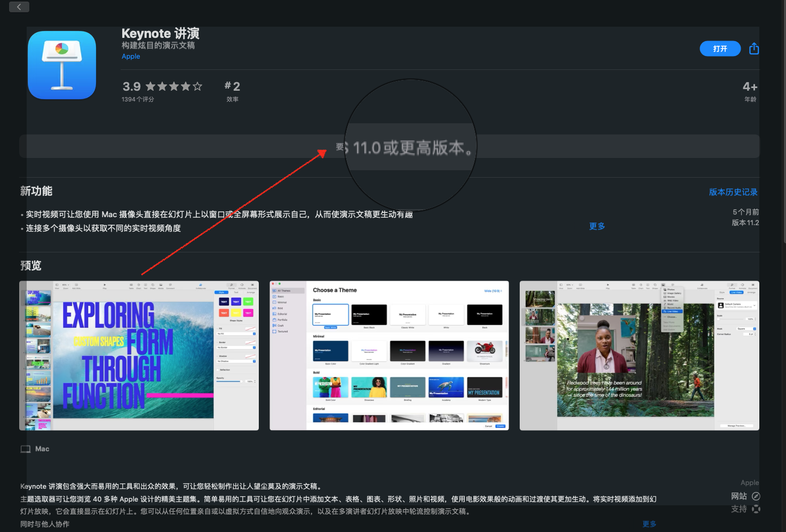
Task: Click the #2 效率 category ranking
Action: [232, 91]
